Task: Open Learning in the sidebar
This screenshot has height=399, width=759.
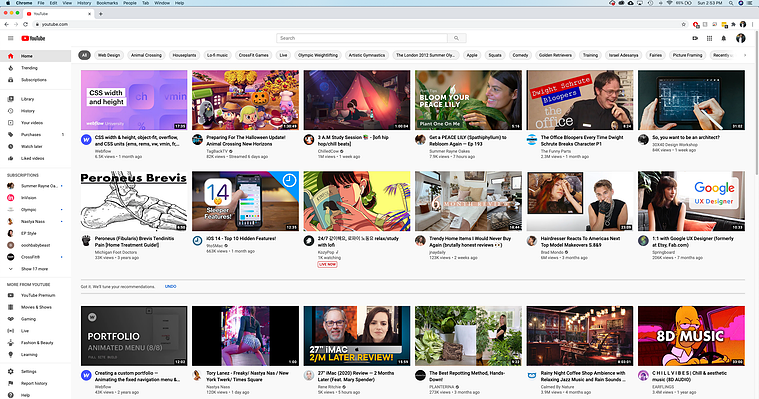Action: pos(35,354)
